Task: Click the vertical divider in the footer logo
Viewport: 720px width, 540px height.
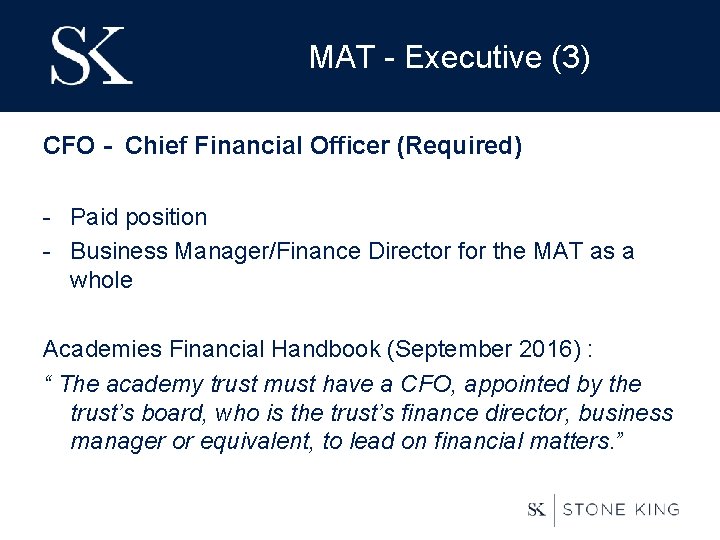Action: point(555,509)
